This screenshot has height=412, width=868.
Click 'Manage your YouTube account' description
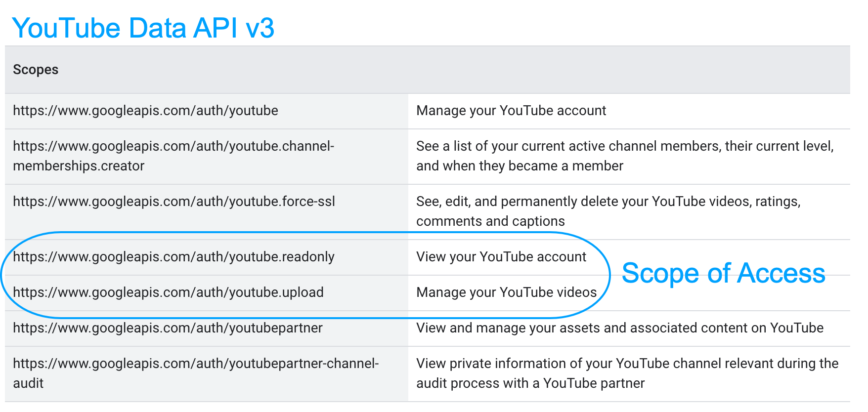coord(511,111)
